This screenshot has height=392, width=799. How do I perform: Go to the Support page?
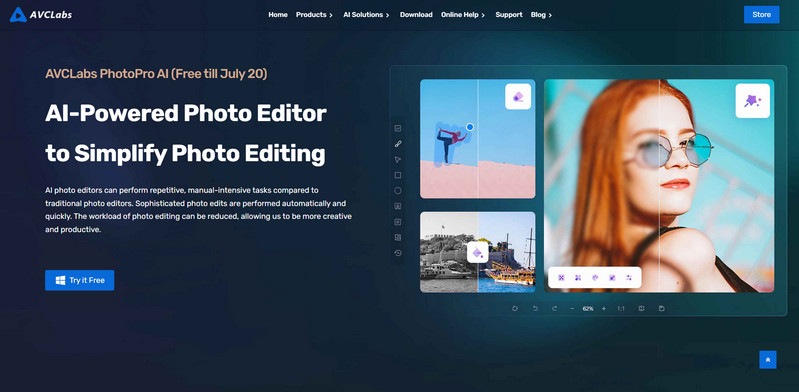(x=509, y=15)
